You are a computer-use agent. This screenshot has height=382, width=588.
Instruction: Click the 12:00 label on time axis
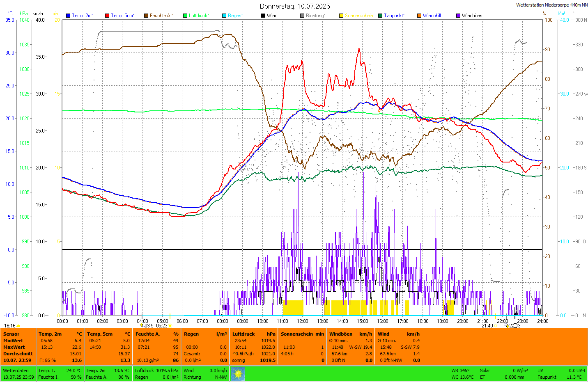click(303, 321)
